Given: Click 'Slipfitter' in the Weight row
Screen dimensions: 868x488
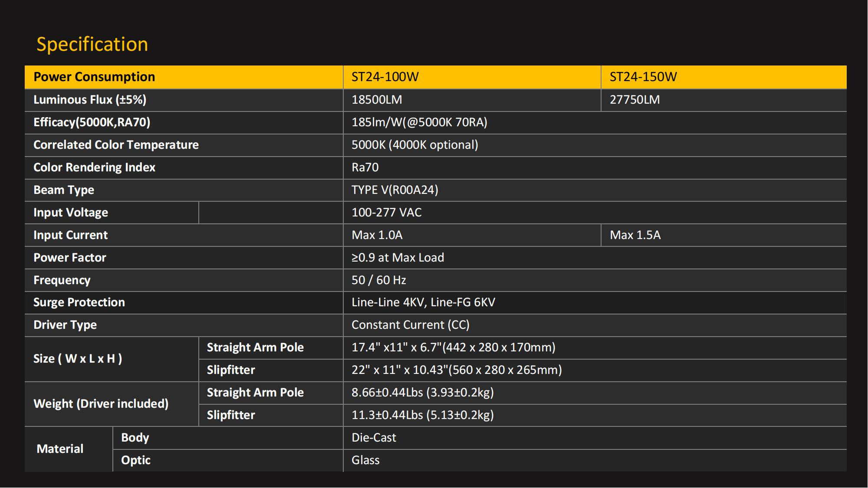Looking at the screenshot, I should click(x=231, y=415).
